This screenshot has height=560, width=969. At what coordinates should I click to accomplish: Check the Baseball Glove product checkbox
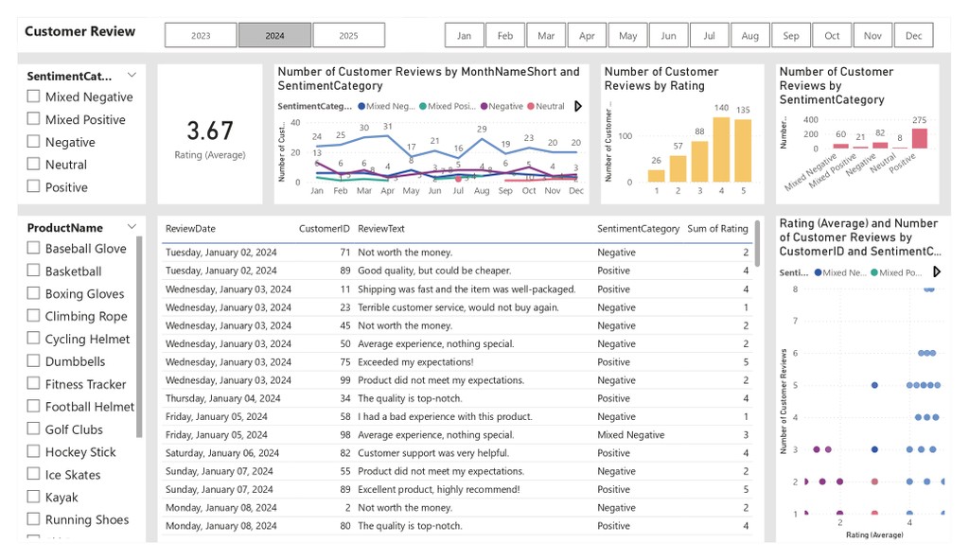[33, 248]
